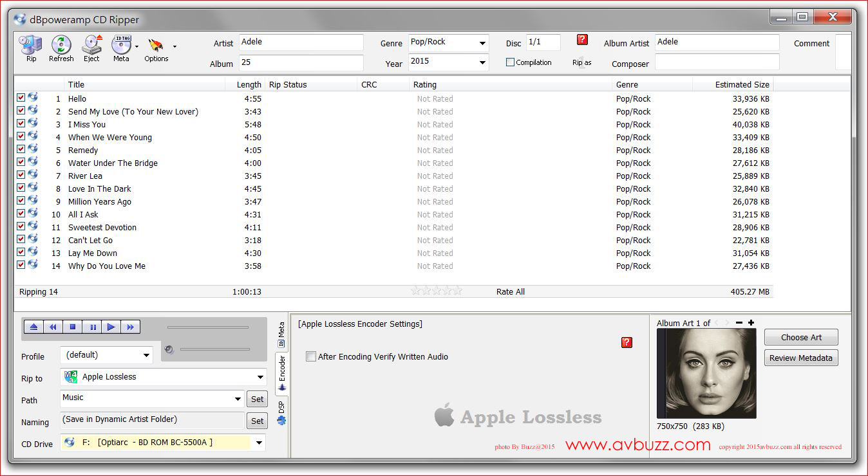Open the Rip to format dropdown
This screenshot has width=868, height=476.
coord(260,377)
